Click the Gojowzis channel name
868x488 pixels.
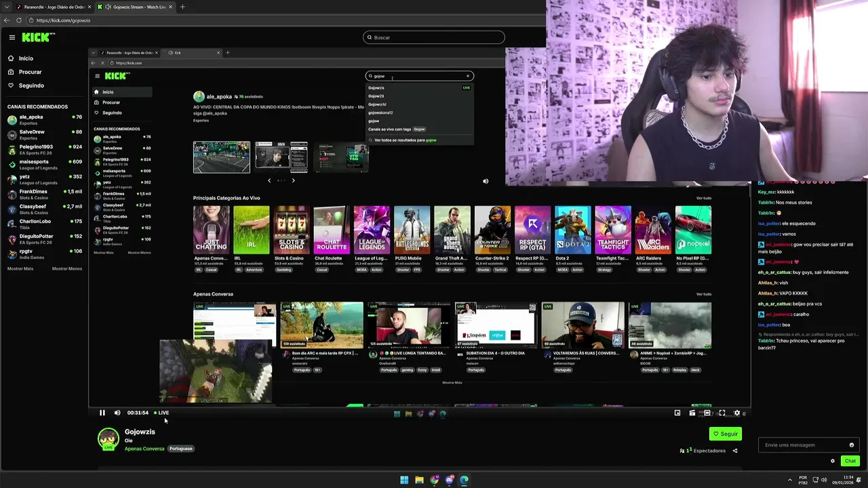tap(140, 432)
